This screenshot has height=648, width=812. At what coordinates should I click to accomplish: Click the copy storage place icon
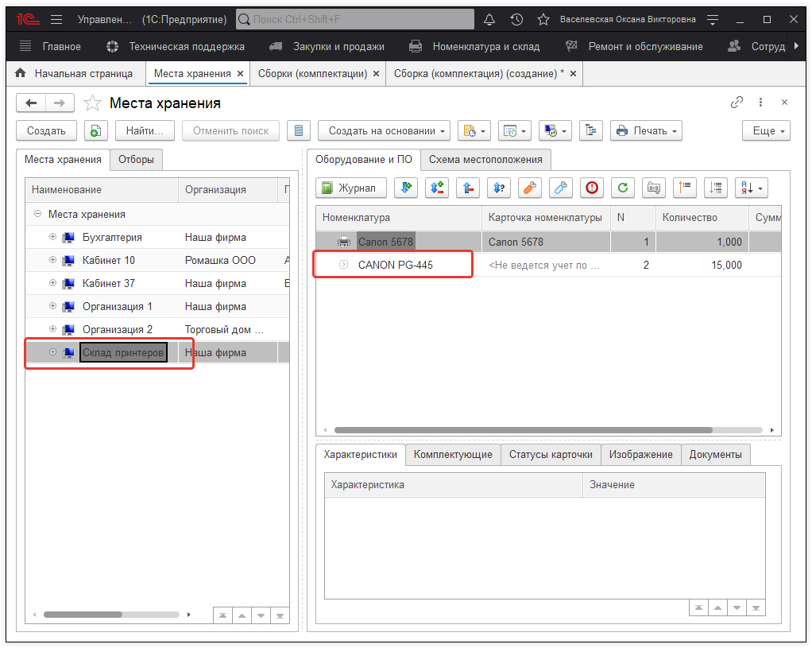coord(96,130)
